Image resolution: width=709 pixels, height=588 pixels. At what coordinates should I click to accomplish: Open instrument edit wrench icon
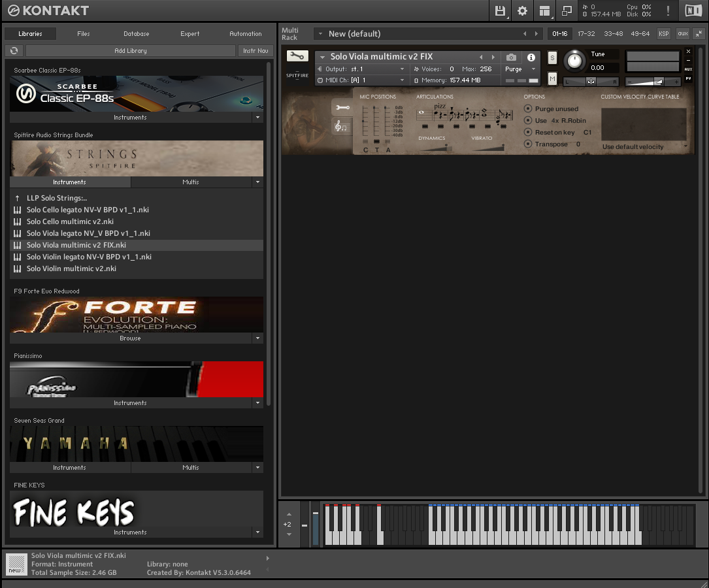pos(297,56)
